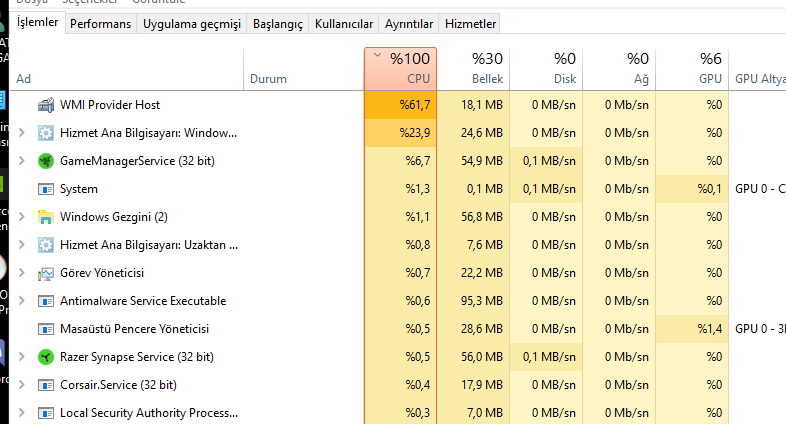Sort by the GPU %6 column header
The height and width of the screenshot is (424, 786).
coord(692,69)
